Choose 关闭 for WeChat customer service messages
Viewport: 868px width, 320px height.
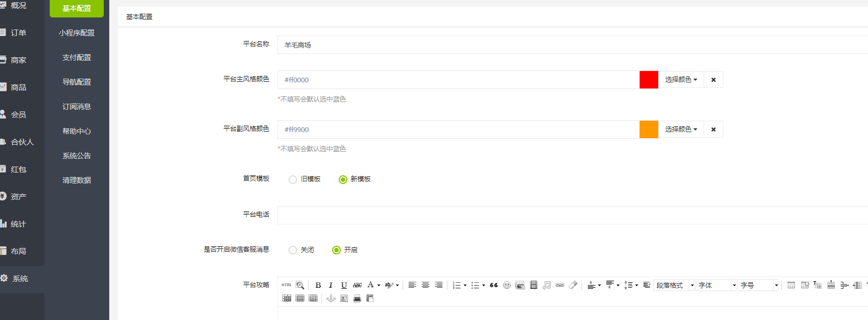(293, 250)
